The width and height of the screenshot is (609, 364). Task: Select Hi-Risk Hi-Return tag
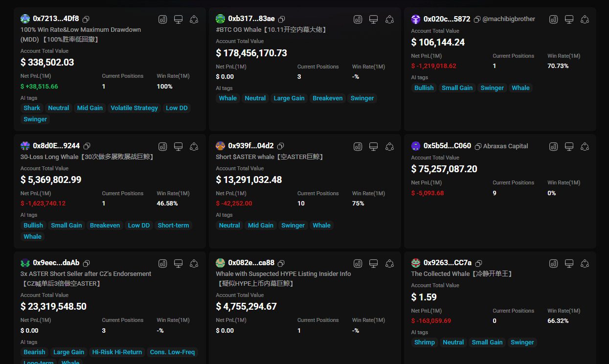[117, 352]
